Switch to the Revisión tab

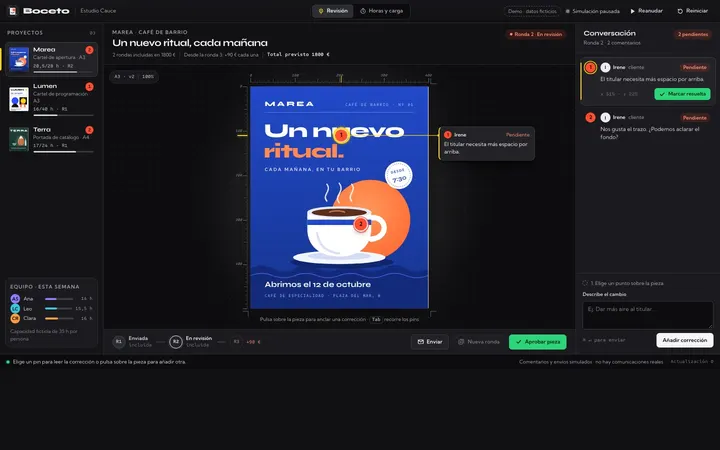tap(333, 11)
